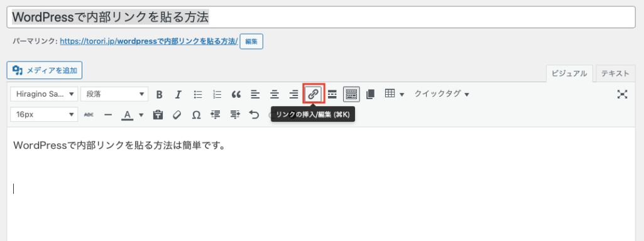This screenshot has width=644, height=241.
Task: Undo the last action
Action: [x=254, y=115]
